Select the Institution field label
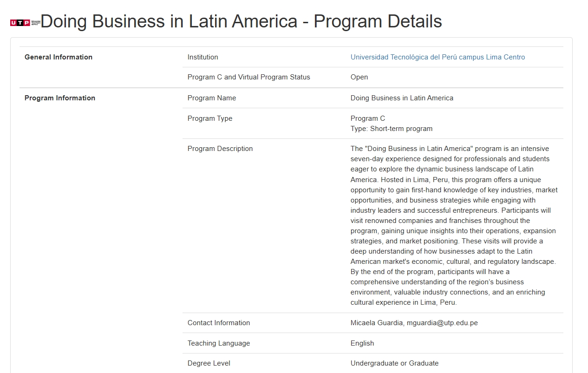The width and height of the screenshot is (588, 373). 203,57
